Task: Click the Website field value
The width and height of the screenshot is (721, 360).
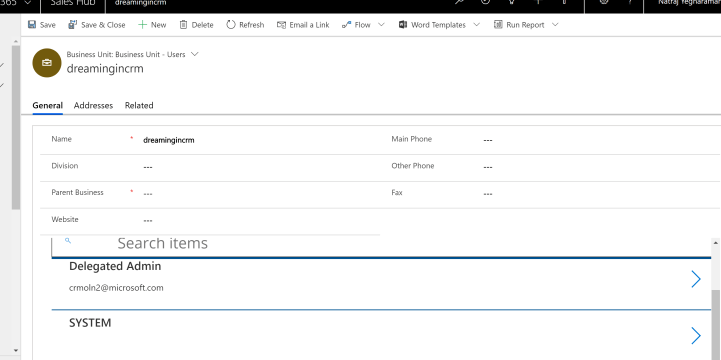Action: pos(148,220)
